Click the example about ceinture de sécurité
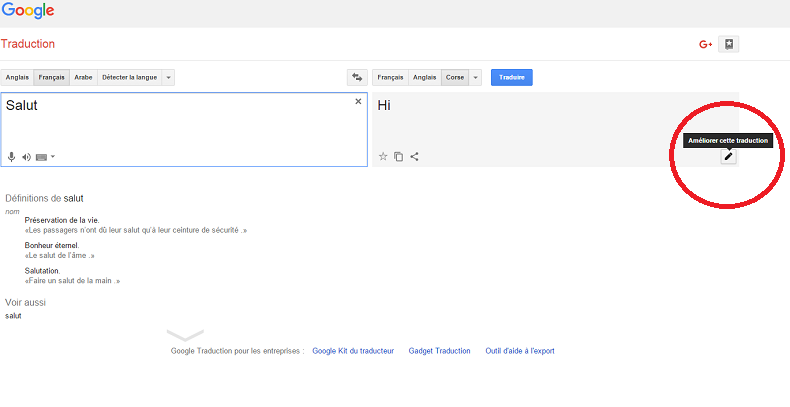The width and height of the screenshot is (790, 407). 136,230
